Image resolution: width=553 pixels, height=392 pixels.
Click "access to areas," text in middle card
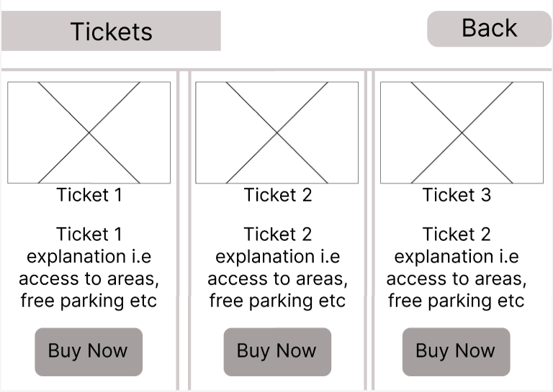pos(277,279)
